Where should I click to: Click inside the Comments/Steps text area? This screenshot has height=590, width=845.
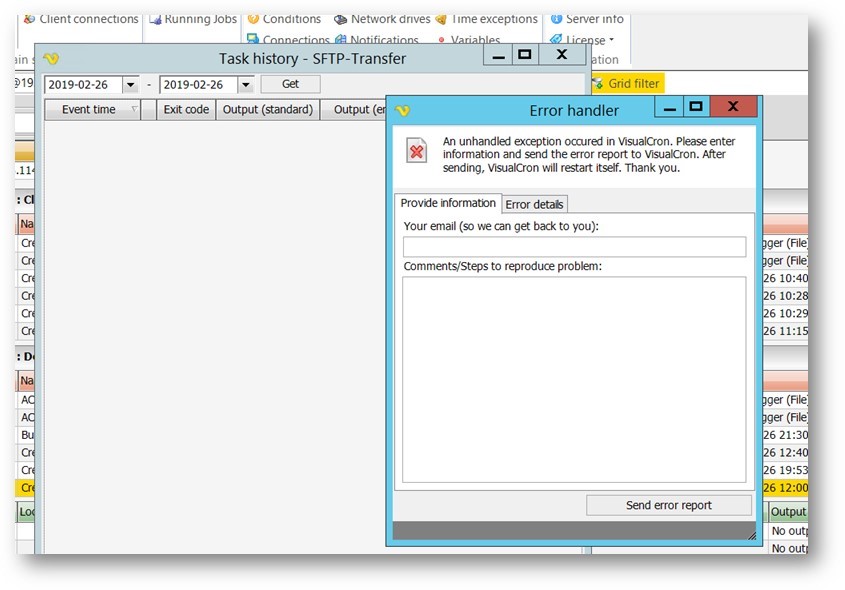[x=574, y=380]
